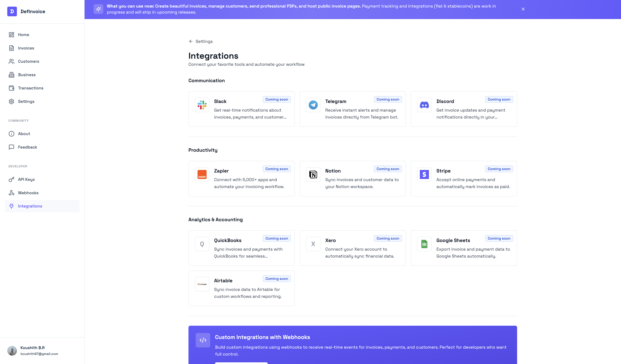This screenshot has width=621, height=364.
Task: Click the Google Sheets icon
Action: [x=424, y=244]
